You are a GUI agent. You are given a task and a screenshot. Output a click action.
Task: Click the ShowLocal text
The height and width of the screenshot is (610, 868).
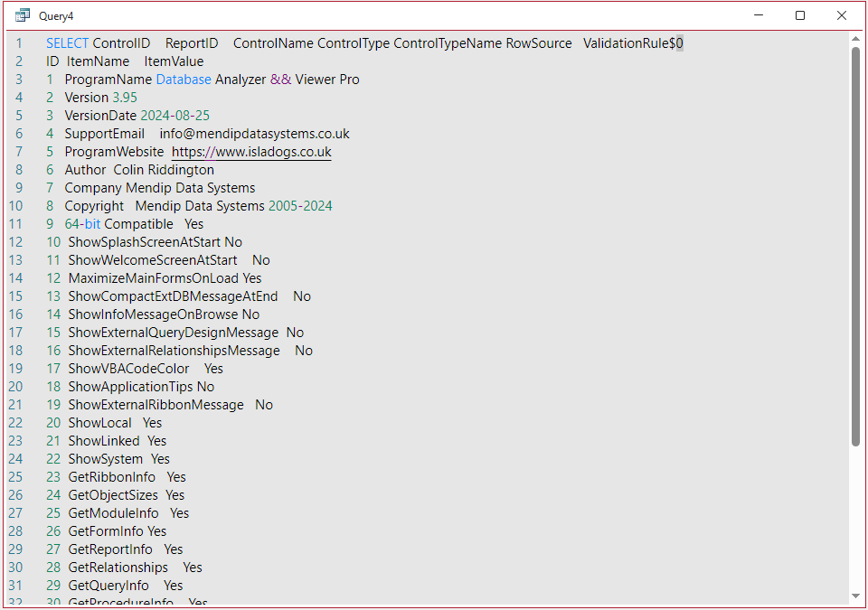pyautogui.click(x=99, y=423)
